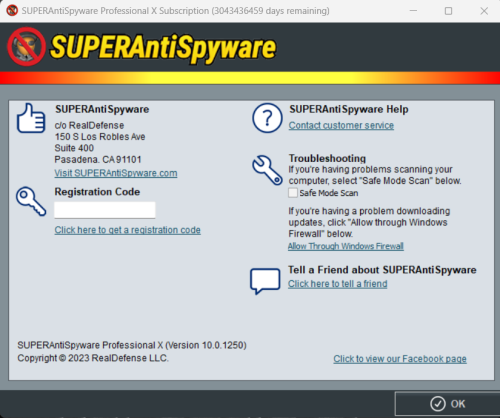
Task: Open Click here to tell a friend link
Action: coord(338,284)
